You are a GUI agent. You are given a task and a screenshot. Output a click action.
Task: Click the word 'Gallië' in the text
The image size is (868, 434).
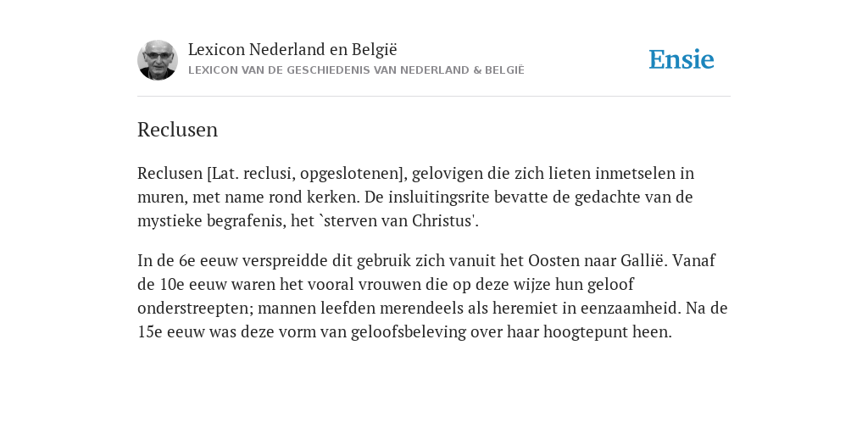click(643, 260)
